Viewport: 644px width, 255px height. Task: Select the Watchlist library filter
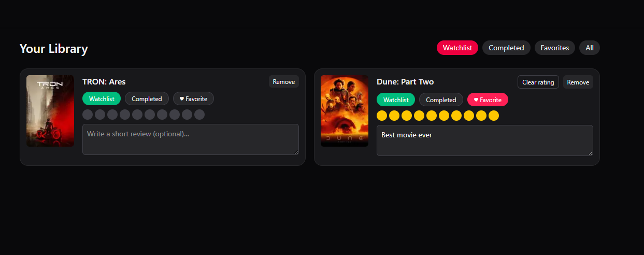click(457, 48)
